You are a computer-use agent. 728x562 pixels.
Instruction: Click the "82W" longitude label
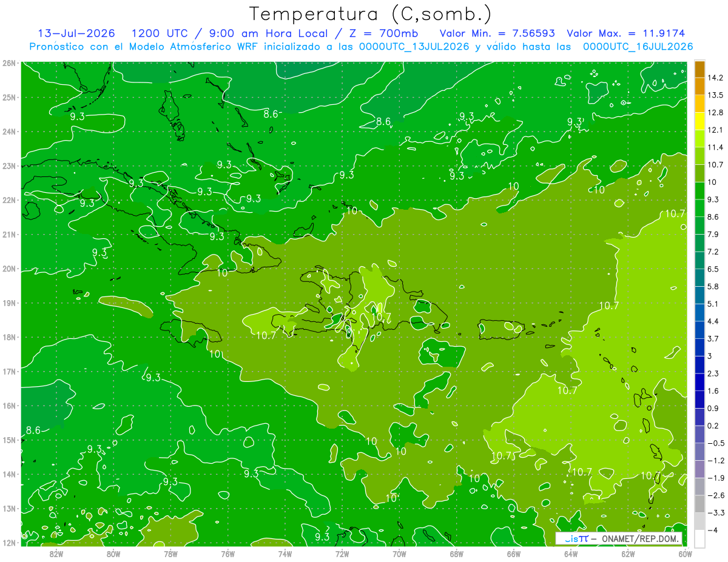(56, 554)
